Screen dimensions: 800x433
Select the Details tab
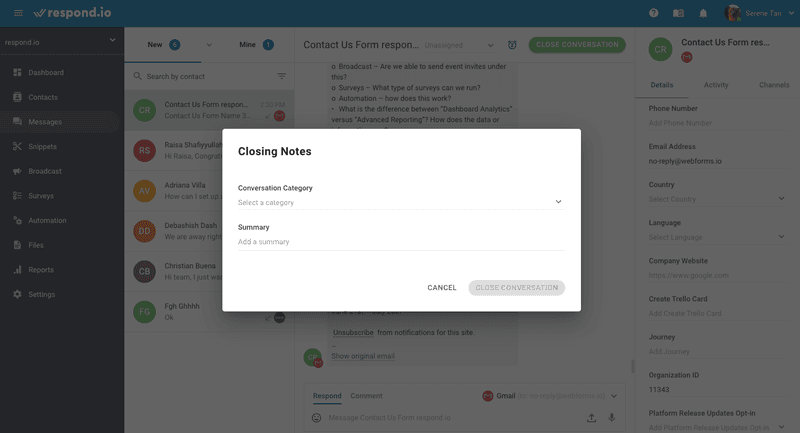[x=662, y=85]
